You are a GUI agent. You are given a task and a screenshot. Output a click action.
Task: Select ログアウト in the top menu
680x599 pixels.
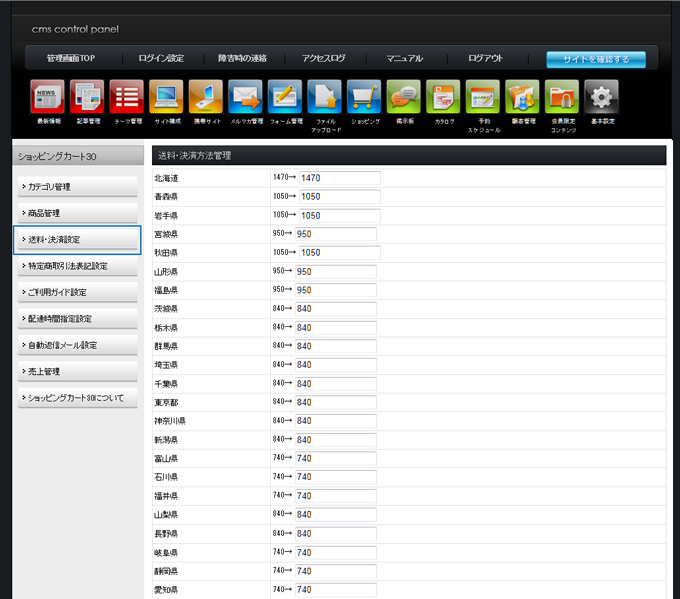(485, 59)
